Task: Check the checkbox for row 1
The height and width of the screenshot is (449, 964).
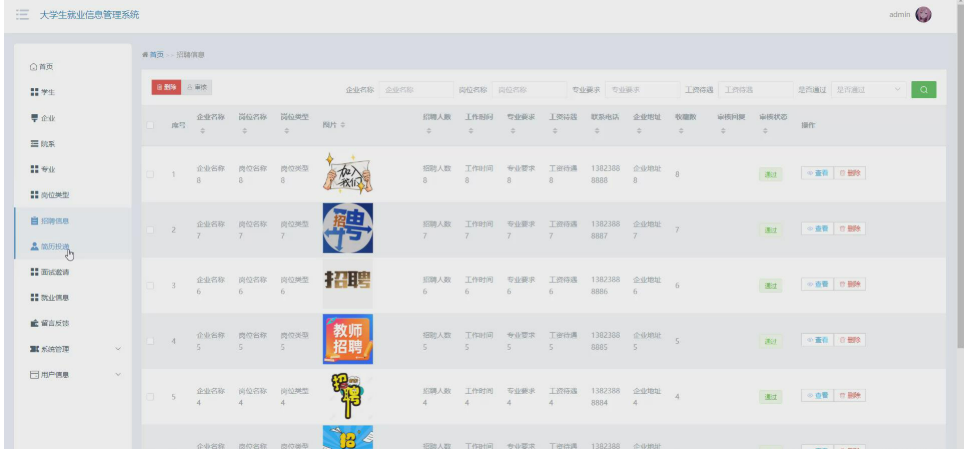Action: 150,174
